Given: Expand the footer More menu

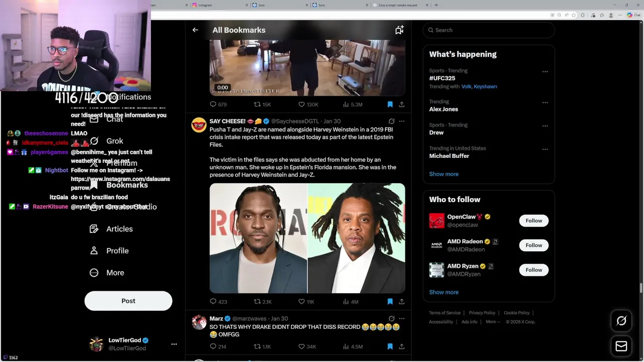Looking at the screenshot, I should (x=493, y=322).
